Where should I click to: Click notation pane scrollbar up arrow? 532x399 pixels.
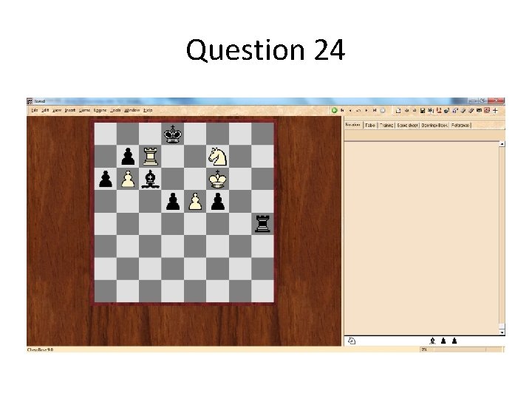coord(502,144)
